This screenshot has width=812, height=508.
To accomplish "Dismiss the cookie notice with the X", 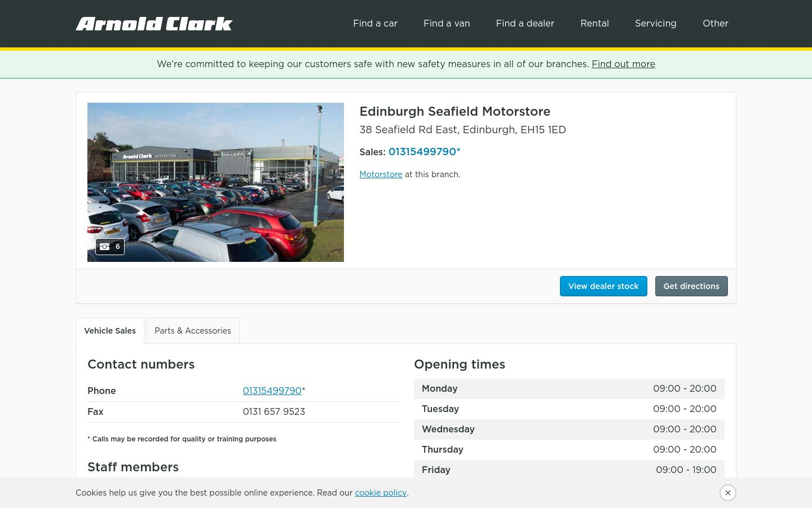I will pos(728,493).
